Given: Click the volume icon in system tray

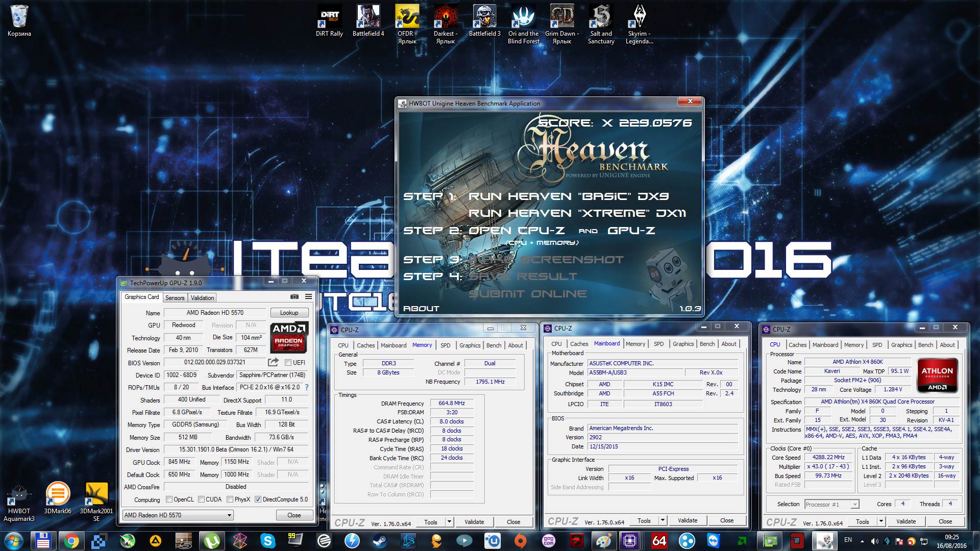Looking at the screenshot, I should [875, 541].
